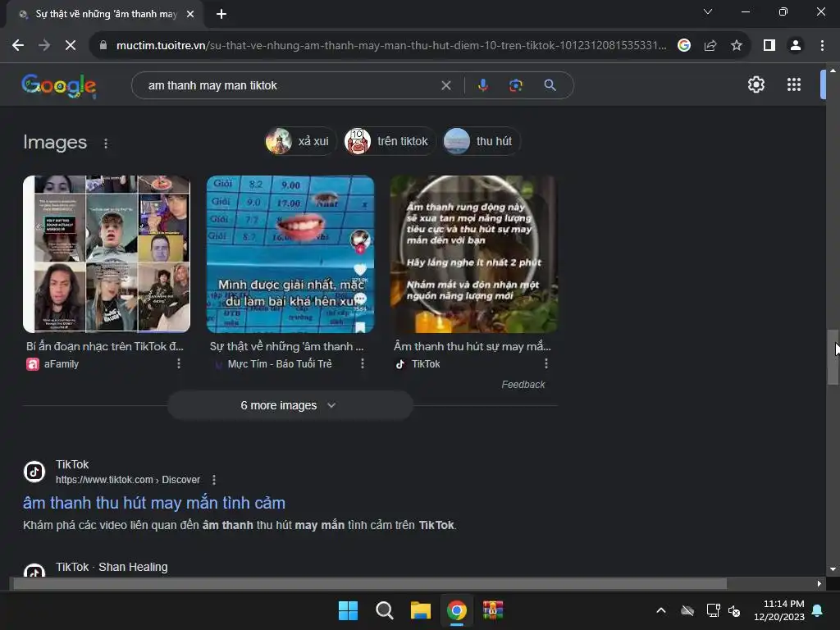The height and width of the screenshot is (630, 840).
Task: Open Windows taskbar search
Action: coord(384,610)
